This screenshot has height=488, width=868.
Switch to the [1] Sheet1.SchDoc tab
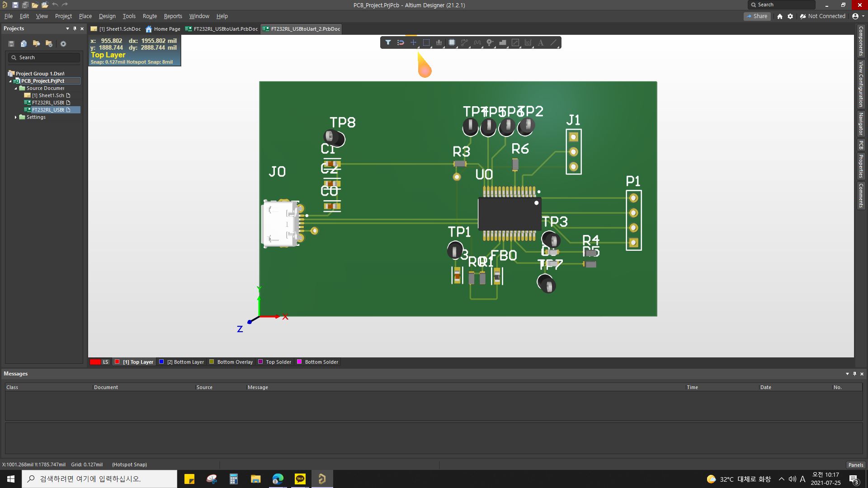pos(116,29)
